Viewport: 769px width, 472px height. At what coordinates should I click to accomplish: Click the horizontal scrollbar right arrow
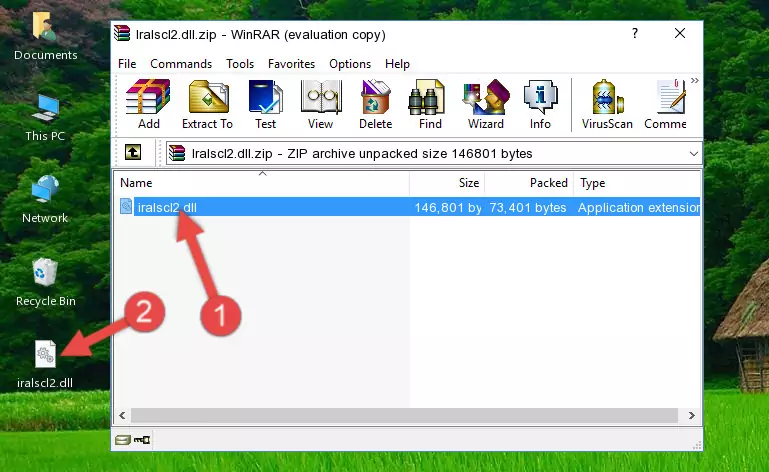[x=692, y=416]
